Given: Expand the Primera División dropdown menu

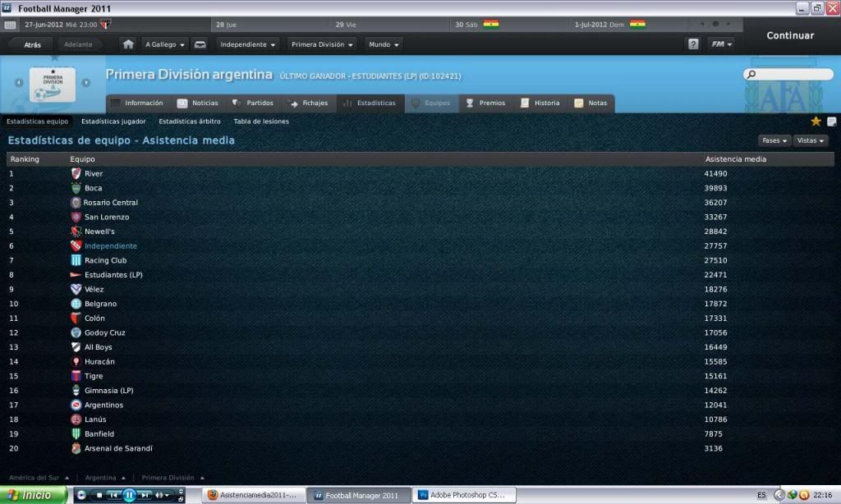Looking at the screenshot, I should coord(322,44).
